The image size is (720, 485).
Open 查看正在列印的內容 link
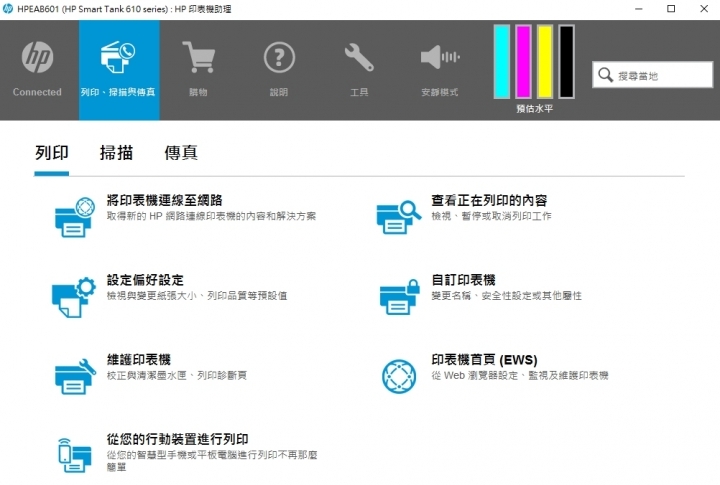pos(488,200)
